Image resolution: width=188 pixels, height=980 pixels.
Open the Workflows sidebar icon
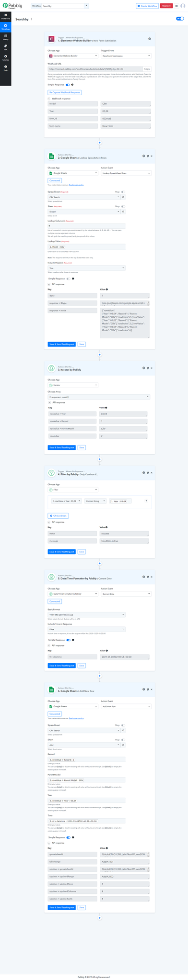tap(5, 27)
